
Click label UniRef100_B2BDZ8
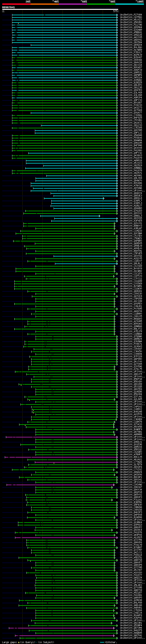pos(131,82)
